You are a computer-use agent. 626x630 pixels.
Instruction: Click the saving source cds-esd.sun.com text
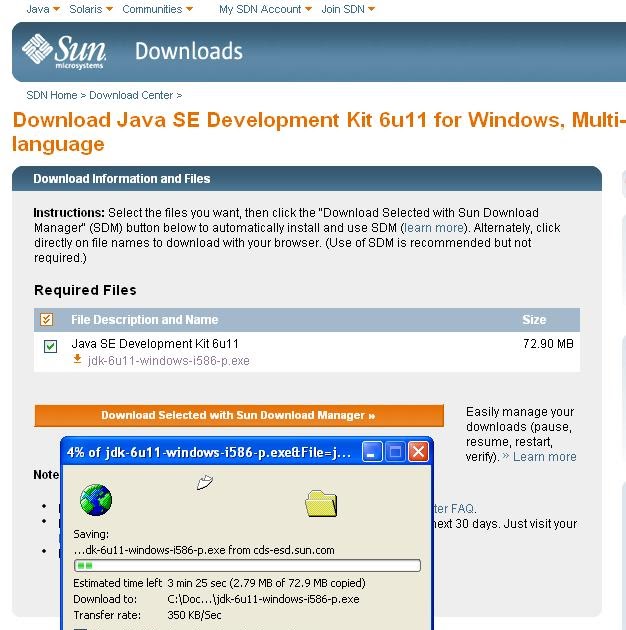tap(294, 550)
